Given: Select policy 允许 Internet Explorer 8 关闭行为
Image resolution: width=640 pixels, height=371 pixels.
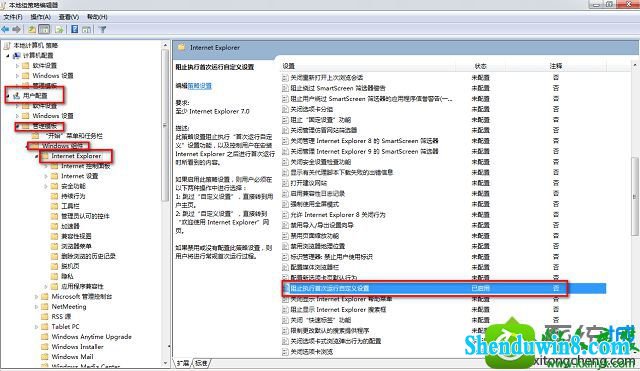Looking at the screenshot, I should pyautogui.click(x=338, y=215).
